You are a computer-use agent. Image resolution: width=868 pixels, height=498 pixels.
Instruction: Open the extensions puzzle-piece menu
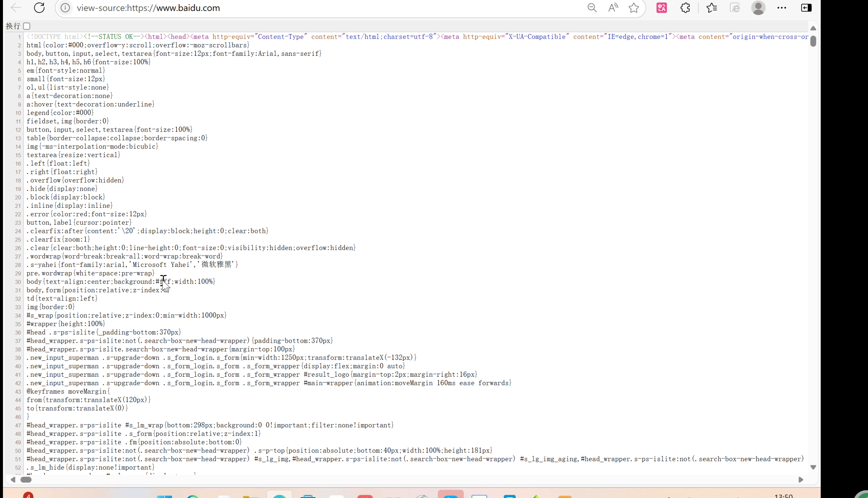pyautogui.click(x=685, y=8)
